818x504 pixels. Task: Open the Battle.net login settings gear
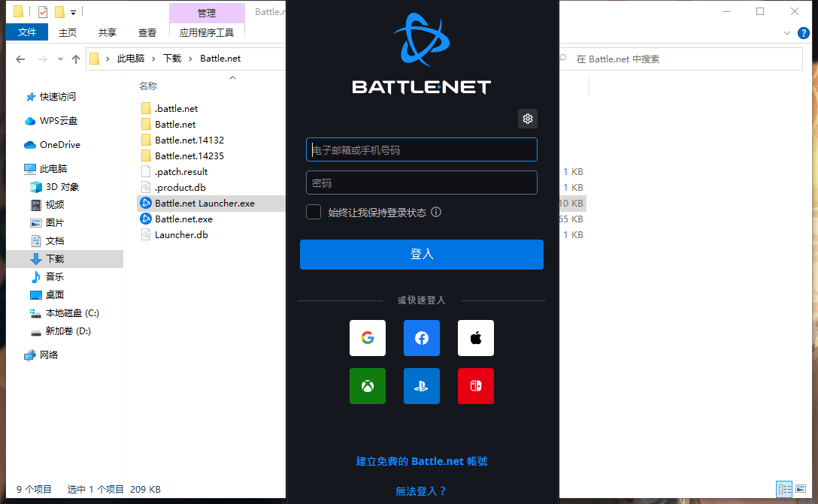tap(528, 119)
